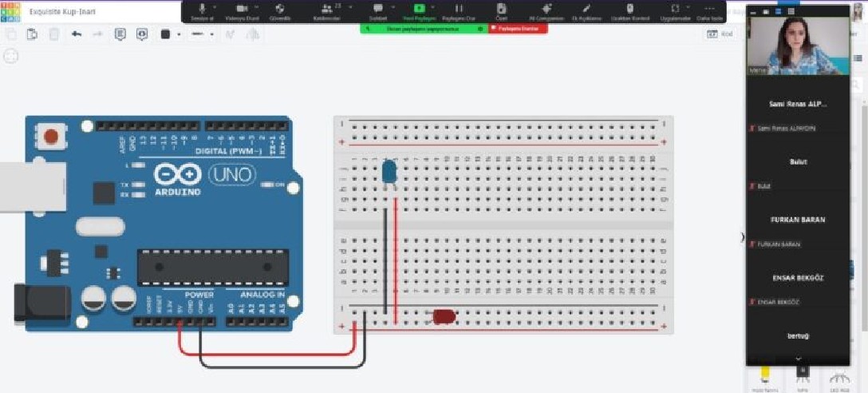
Task: Expand the microphone options arrow
Action: [x=214, y=7]
